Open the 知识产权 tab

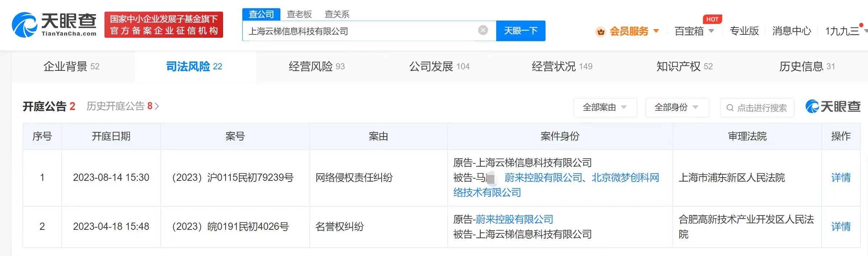coord(684,66)
